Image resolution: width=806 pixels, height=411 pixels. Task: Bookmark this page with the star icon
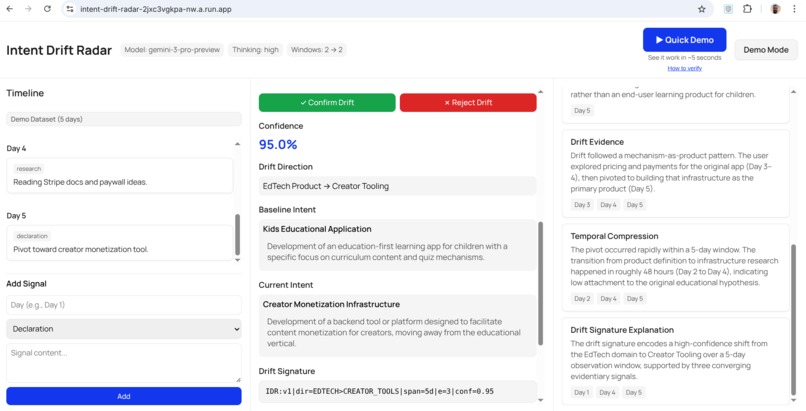[x=702, y=9]
